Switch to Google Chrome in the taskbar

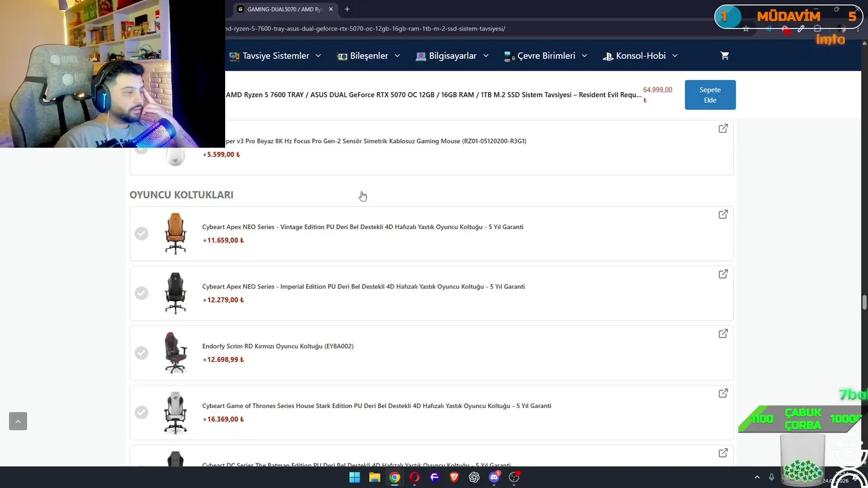(x=395, y=477)
